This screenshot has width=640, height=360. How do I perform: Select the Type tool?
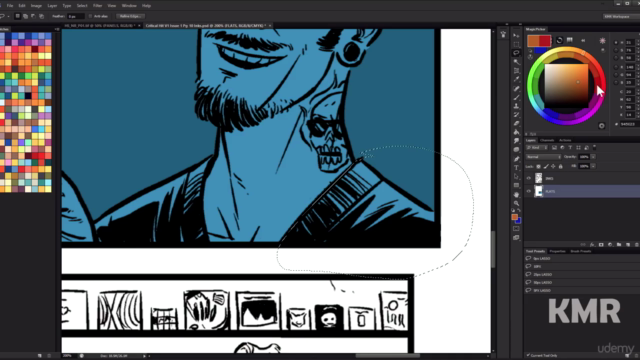[516, 168]
